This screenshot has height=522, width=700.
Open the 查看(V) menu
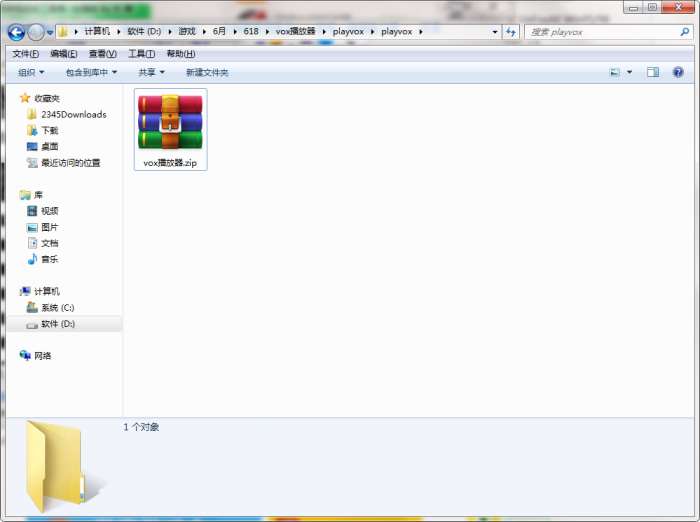click(x=103, y=54)
